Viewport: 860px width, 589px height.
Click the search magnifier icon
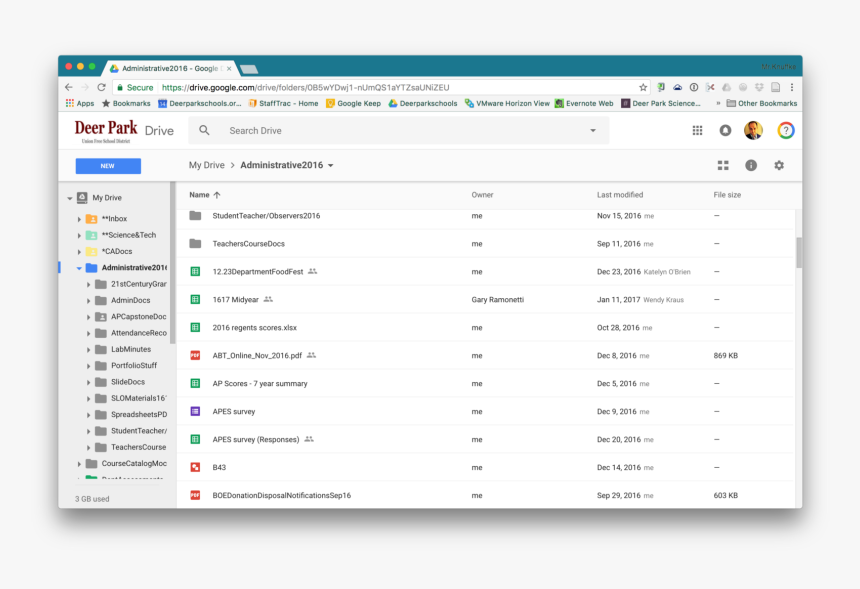tap(204, 130)
